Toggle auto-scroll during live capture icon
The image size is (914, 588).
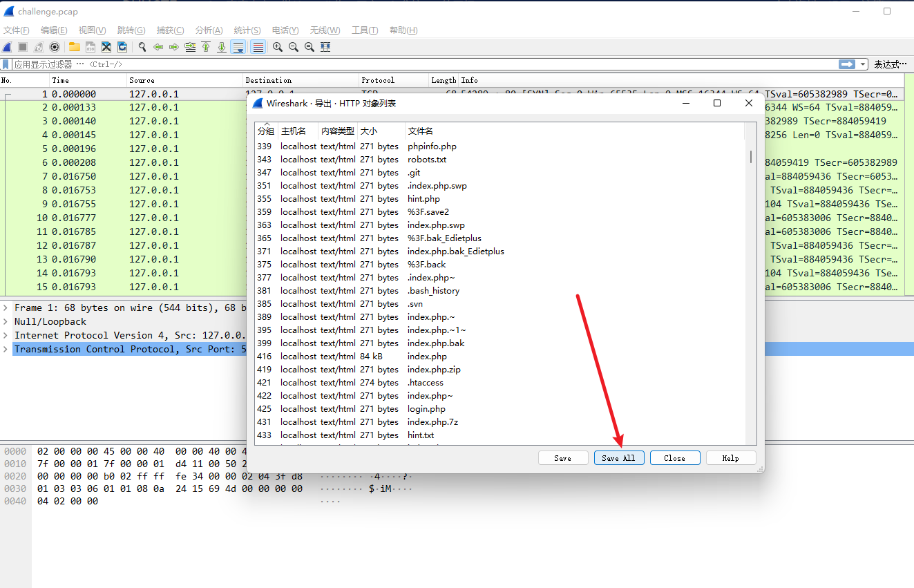238,47
